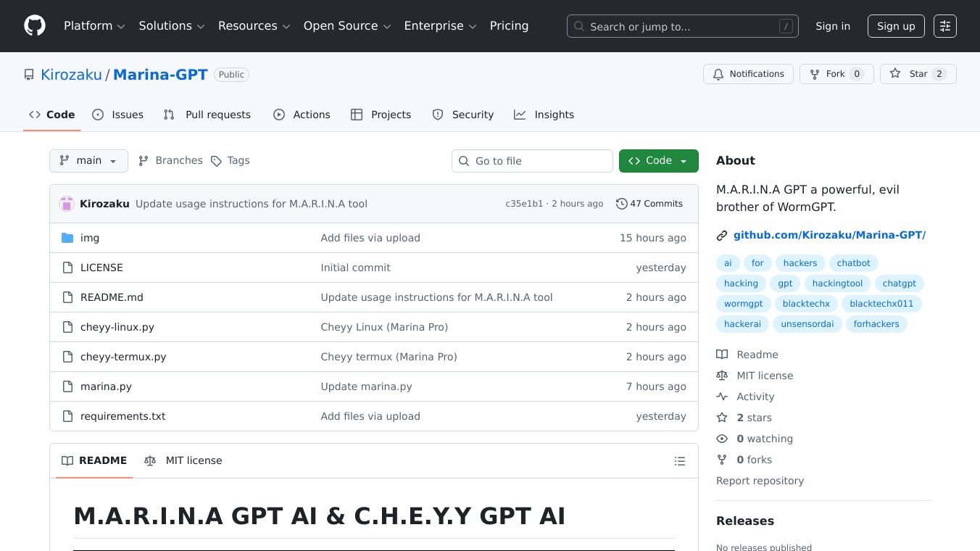Select the wormgpt topic tag
The width and height of the screenshot is (980, 551).
pyautogui.click(x=743, y=304)
